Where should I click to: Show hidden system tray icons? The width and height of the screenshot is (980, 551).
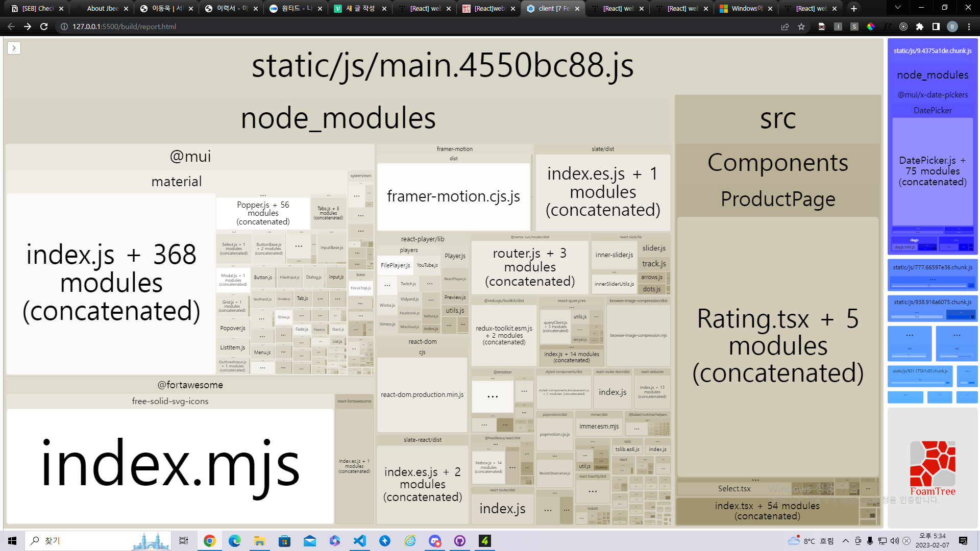click(x=846, y=541)
